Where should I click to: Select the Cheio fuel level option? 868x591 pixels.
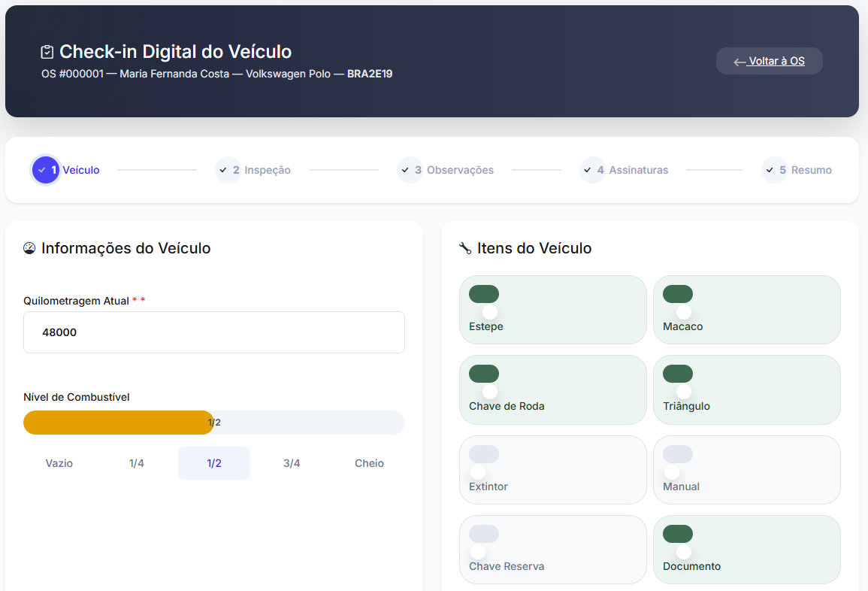369,463
